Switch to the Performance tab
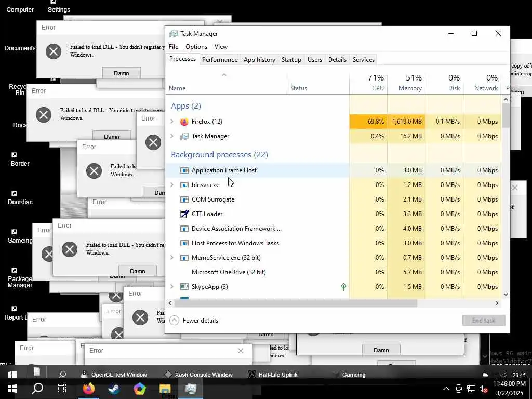Screen dimensions: 532x399 tap(220, 60)
